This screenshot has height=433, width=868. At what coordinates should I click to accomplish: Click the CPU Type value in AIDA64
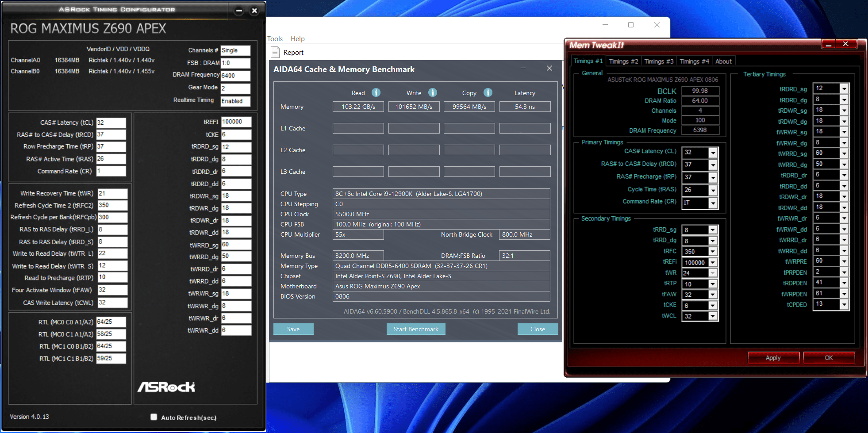(441, 194)
